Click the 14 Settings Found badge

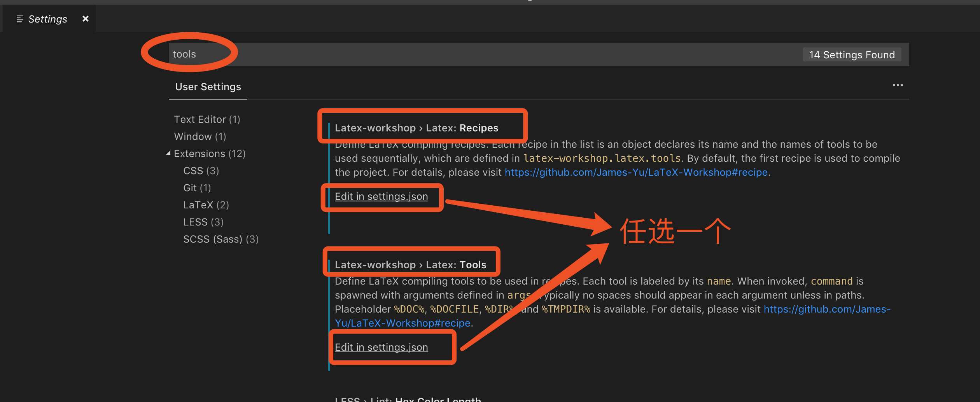point(852,54)
